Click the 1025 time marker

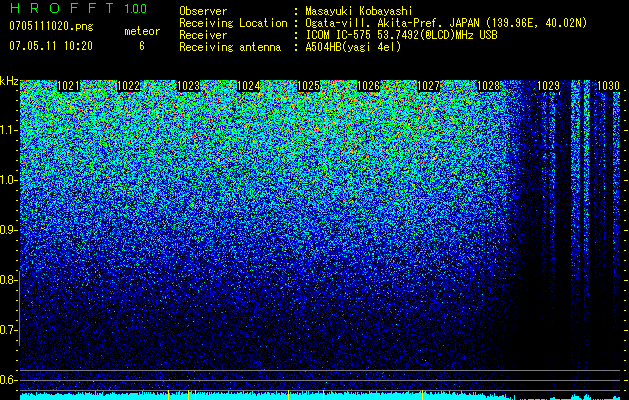tap(308, 86)
